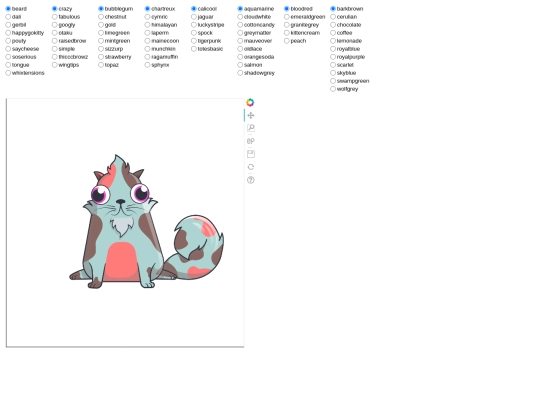The width and height of the screenshot is (540, 405).
Task: Select sizzurp eye color
Action: [101, 49]
